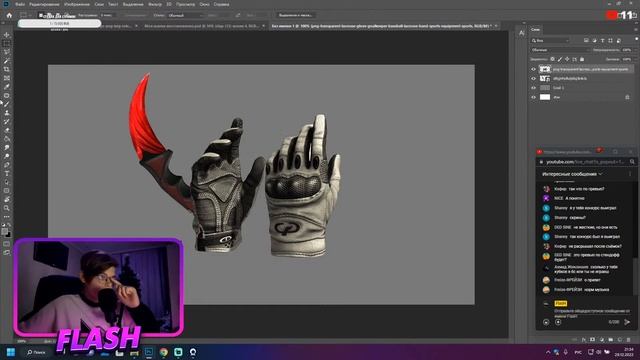The height and width of the screenshot is (360, 640).
Task: Filter layers by pixel layers icon
Action: [x=586, y=40]
